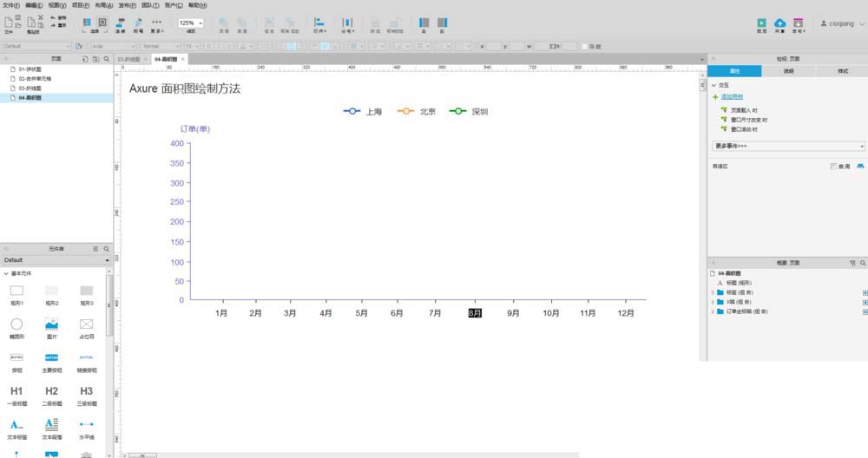This screenshot has width=868, height=458.
Task: Click the x position input field
Action: coord(493,47)
